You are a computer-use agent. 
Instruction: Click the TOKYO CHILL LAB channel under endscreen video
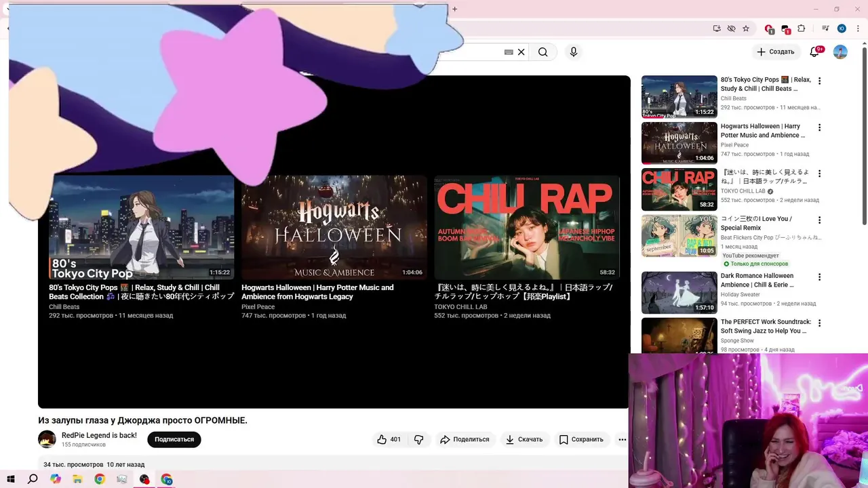click(x=460, y=306)
